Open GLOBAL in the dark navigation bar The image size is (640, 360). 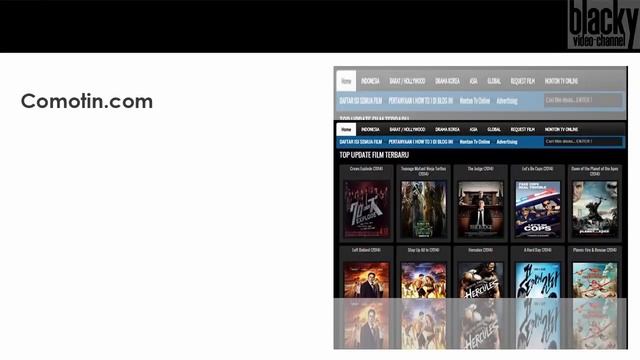click(494, 129)
